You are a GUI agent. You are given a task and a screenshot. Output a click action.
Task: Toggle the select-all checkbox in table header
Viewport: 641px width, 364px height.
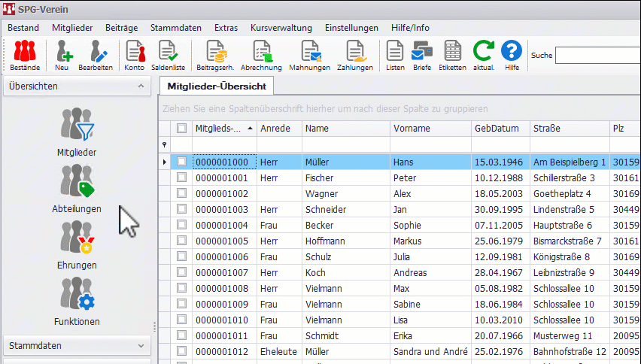pos(181,129)
